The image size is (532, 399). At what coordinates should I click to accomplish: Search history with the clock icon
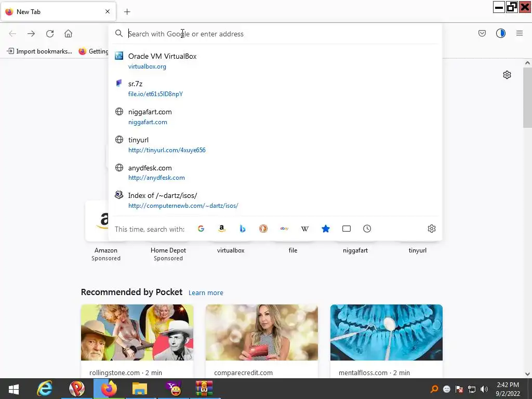click(x=367, y=229)
